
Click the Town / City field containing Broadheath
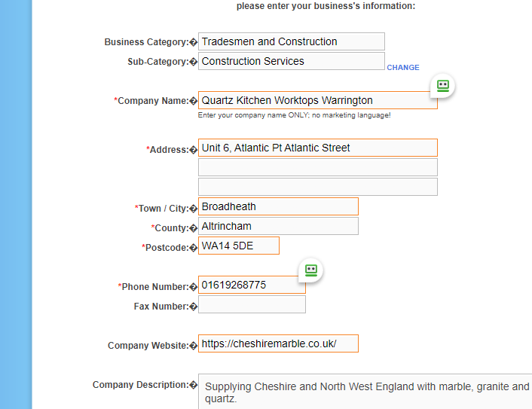(x=277, y=206)
